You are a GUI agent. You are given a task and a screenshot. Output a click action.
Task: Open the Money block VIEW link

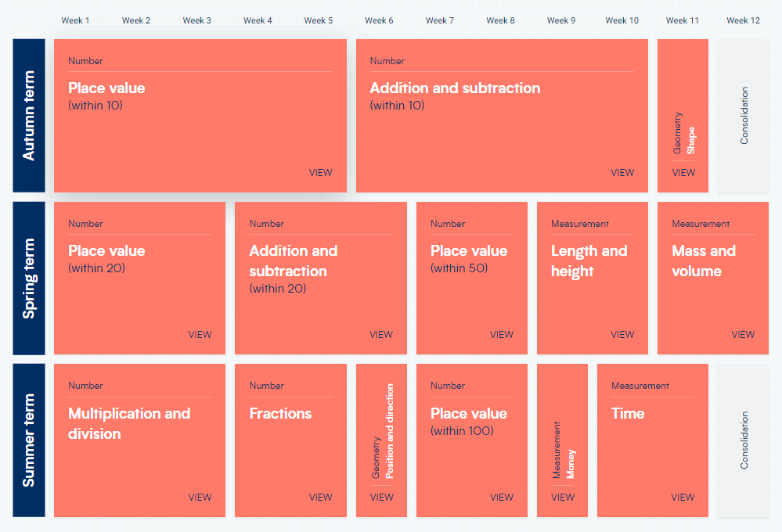[563, 497]
